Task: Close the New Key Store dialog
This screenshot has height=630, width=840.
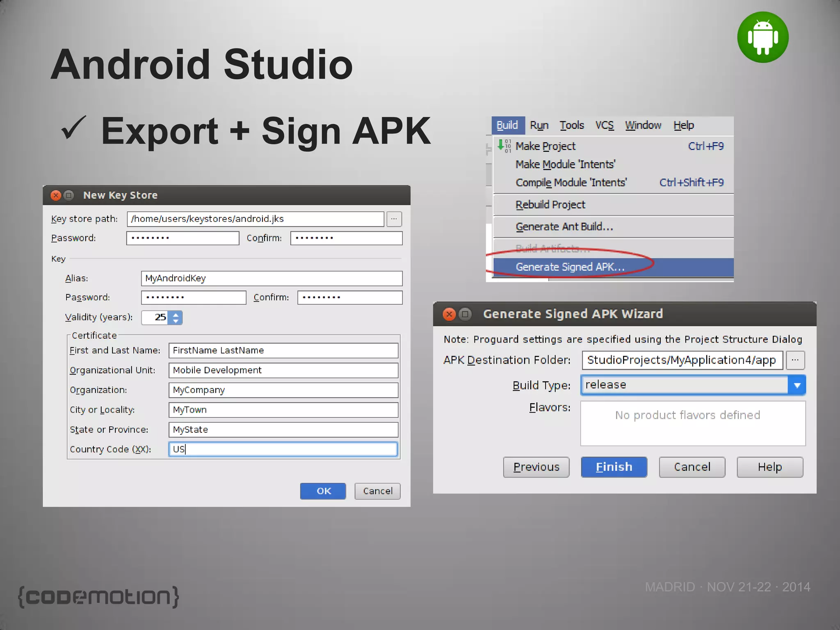Action: tap(56, 195)
